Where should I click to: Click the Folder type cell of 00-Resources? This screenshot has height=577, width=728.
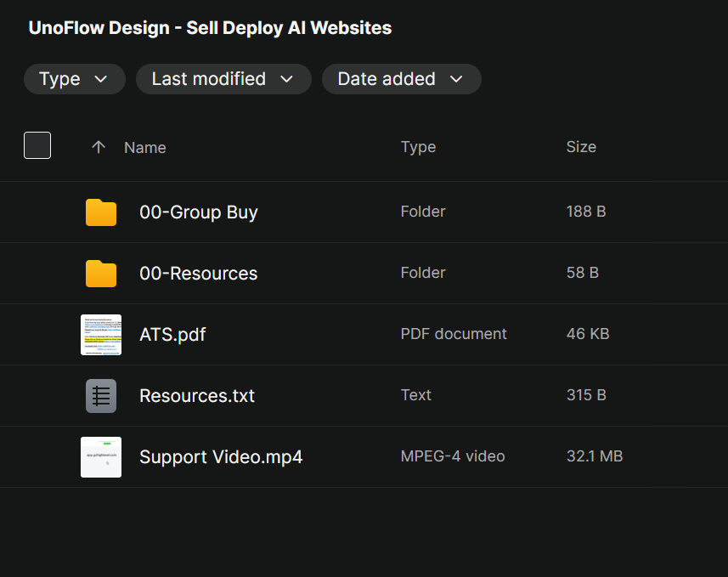pos(423,272)
